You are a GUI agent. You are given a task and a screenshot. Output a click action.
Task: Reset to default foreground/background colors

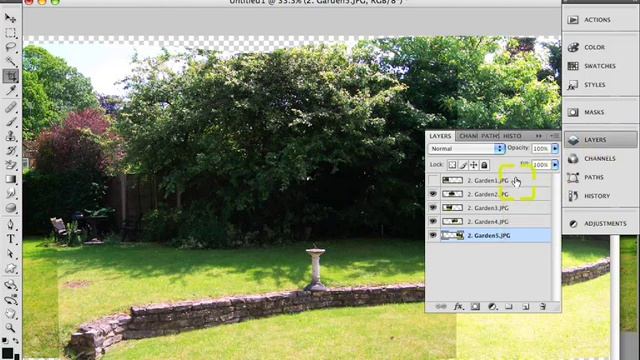tap(5, 340)
